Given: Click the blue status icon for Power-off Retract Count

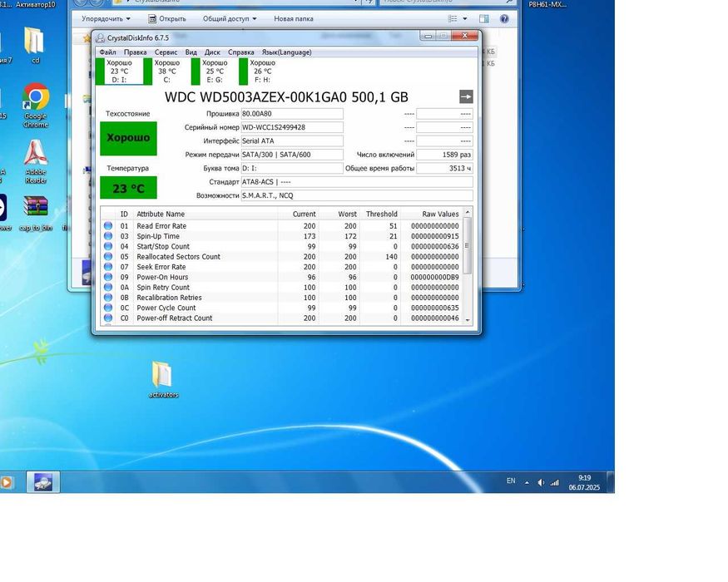Looking at the screenshot, I should (x=108, y=318).
